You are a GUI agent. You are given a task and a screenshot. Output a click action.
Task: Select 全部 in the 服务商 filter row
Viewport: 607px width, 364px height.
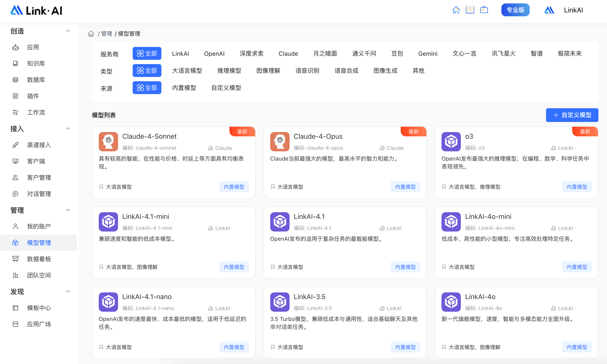[x=147, y=53]
